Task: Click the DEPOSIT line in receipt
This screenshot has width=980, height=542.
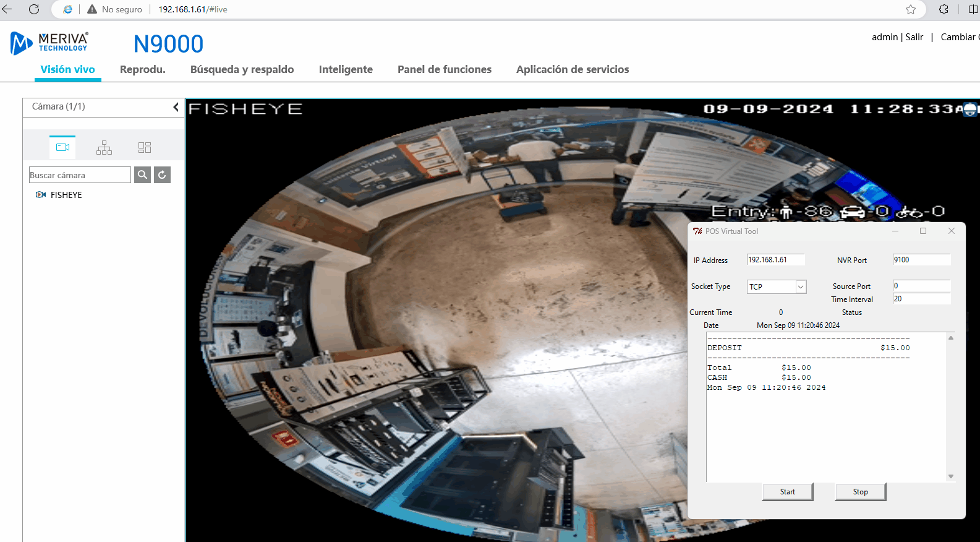Action: [x=809, y=348]
